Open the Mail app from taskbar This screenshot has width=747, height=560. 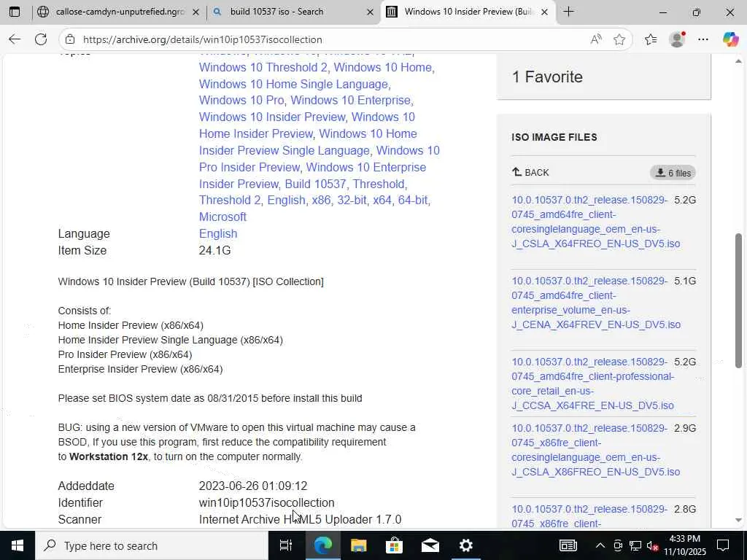pos(430,545)
